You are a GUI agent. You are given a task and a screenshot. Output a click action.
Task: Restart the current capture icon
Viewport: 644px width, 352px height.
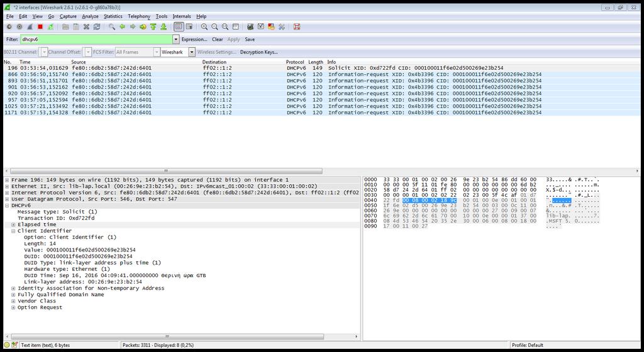[x=50, y=26]
